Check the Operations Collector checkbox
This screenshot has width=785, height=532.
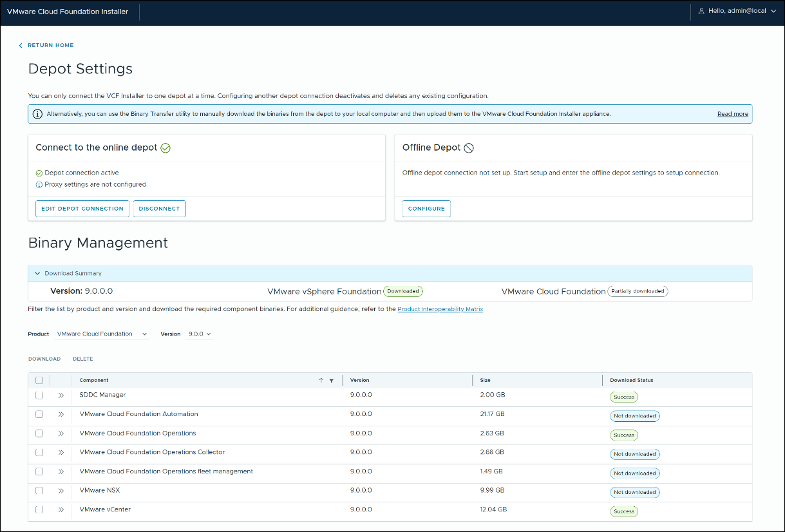39,453
